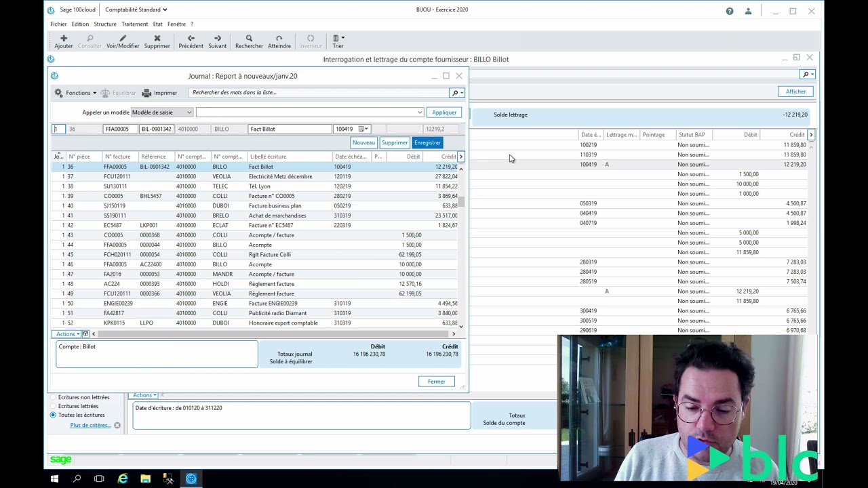Click the Imprimer printer icon
The image size is (868, 488).
click(x=146, y=93)
